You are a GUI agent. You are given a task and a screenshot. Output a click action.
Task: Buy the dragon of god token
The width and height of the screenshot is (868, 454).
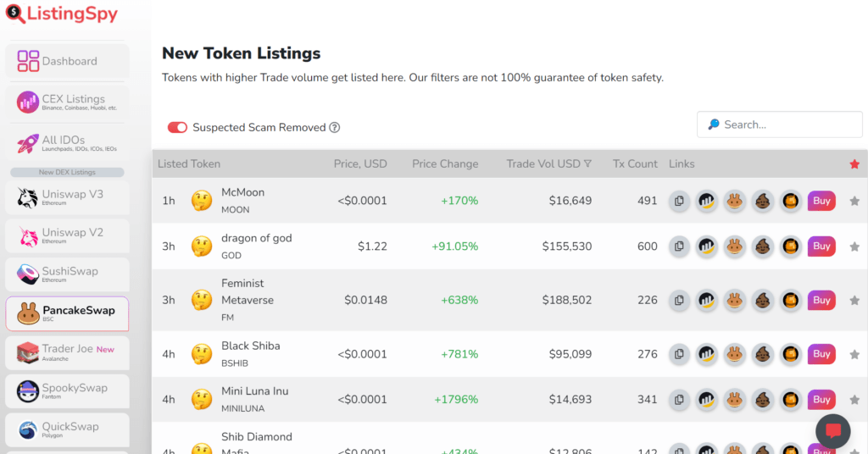click(x=821, y=246)
